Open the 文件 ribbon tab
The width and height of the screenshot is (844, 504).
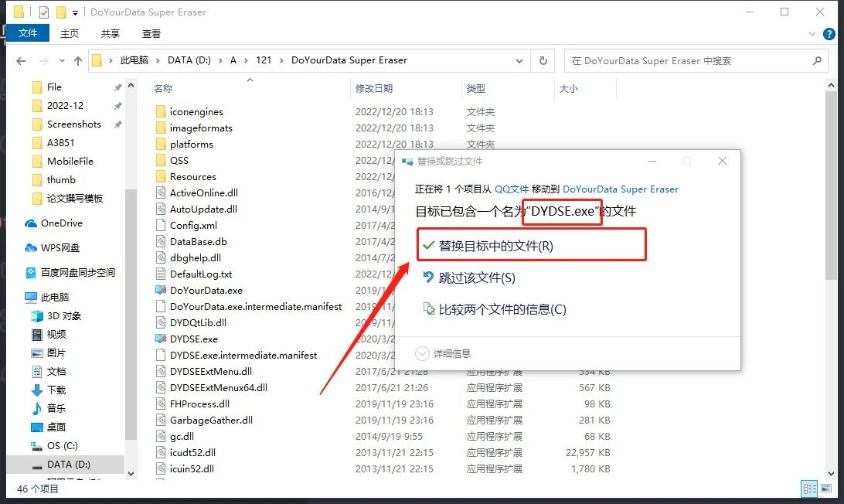tap(28, 33)
